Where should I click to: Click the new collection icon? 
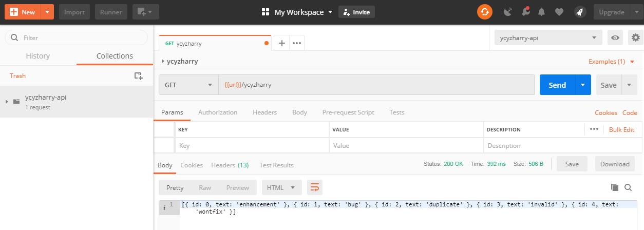[x=138, y=75]
